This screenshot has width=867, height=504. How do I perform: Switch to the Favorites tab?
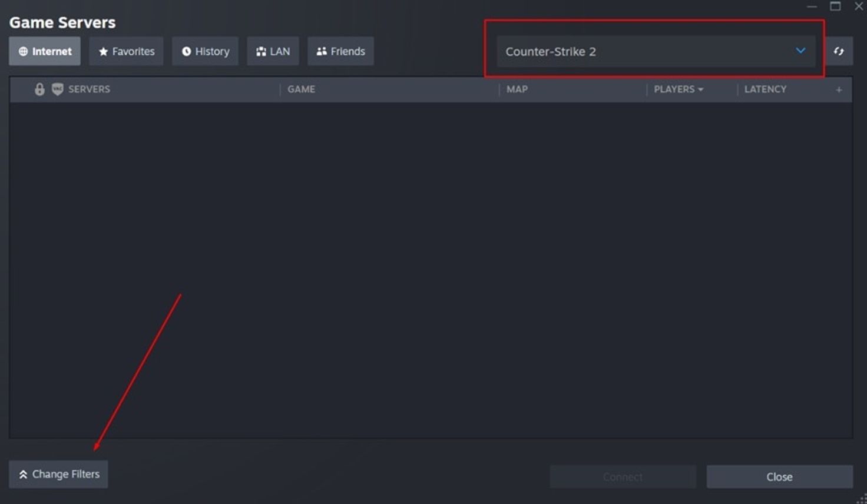pyautogui.click(x=125, y=51)
